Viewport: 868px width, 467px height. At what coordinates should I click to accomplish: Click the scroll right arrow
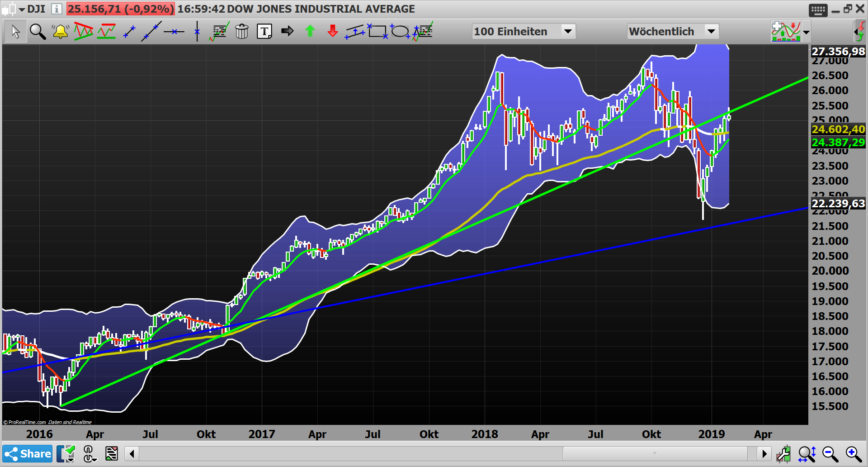[764, 453]
